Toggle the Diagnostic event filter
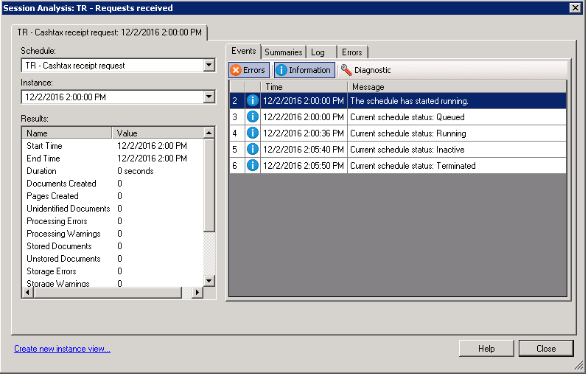This screenshot has width=588, height=376. 366,70
